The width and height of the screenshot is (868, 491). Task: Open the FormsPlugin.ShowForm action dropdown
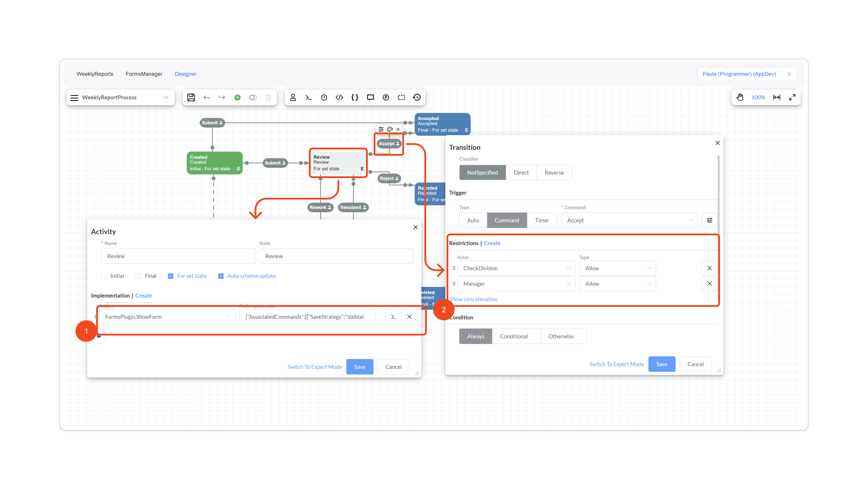(167, 317)
